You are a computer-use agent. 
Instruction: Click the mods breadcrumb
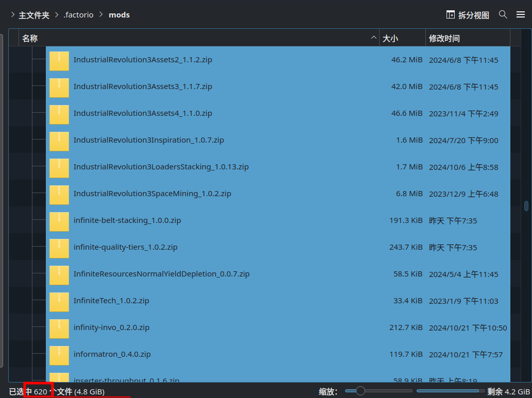(x=119, y=15)
